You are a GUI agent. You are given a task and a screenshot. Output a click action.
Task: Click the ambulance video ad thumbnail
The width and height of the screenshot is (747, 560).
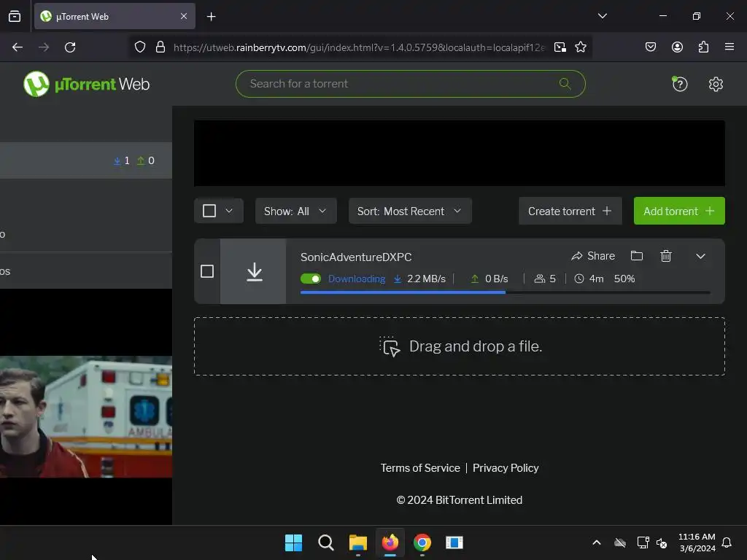pos(86,416)
